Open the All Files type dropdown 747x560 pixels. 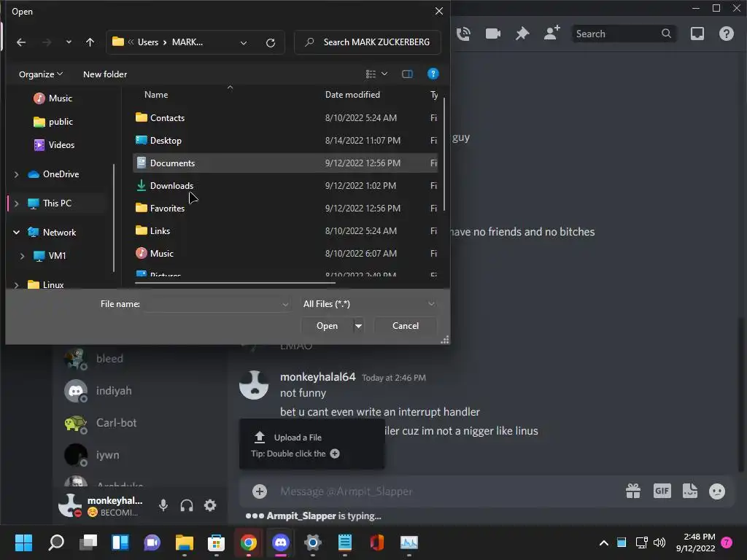(x=368, y=304)
